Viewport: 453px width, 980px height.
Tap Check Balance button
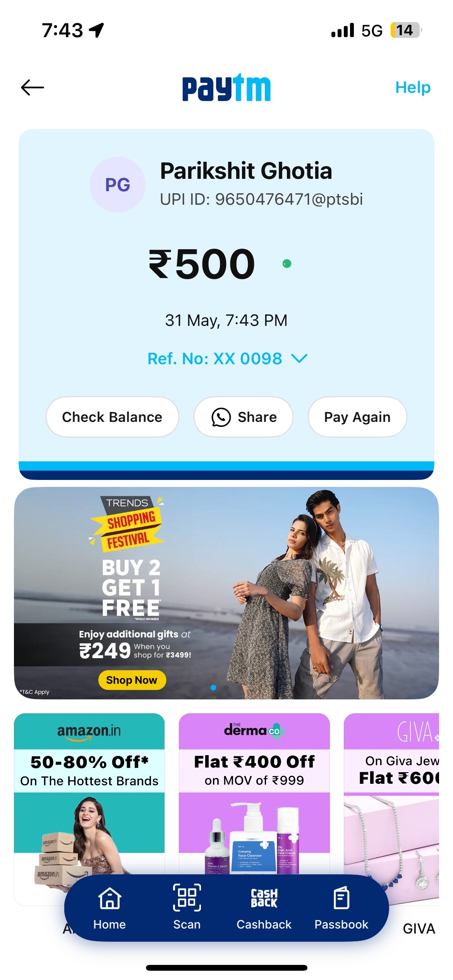coord(112,417)
